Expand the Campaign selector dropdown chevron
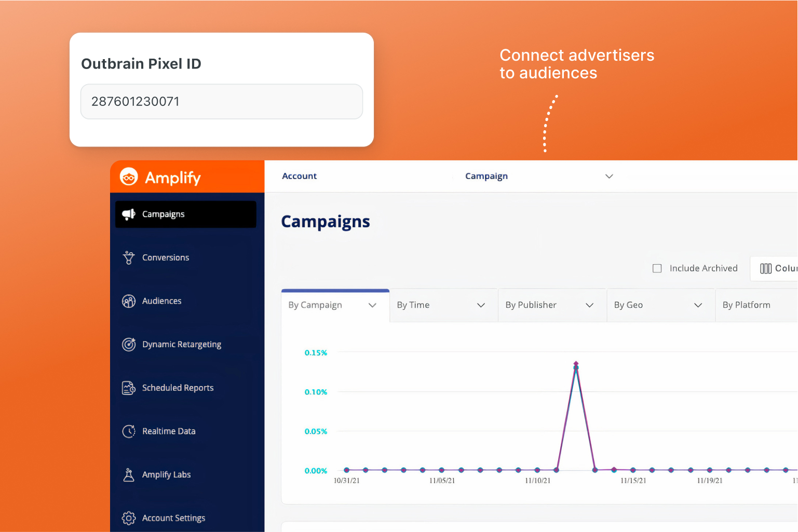 coord(609,176)
